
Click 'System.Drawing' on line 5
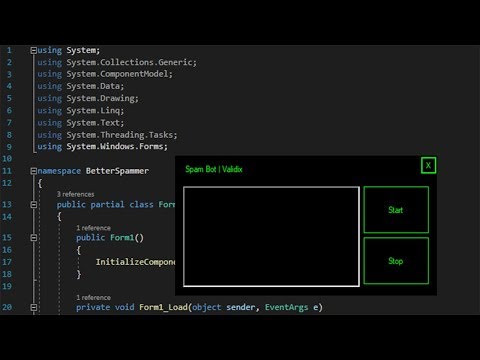click(100, 98)
